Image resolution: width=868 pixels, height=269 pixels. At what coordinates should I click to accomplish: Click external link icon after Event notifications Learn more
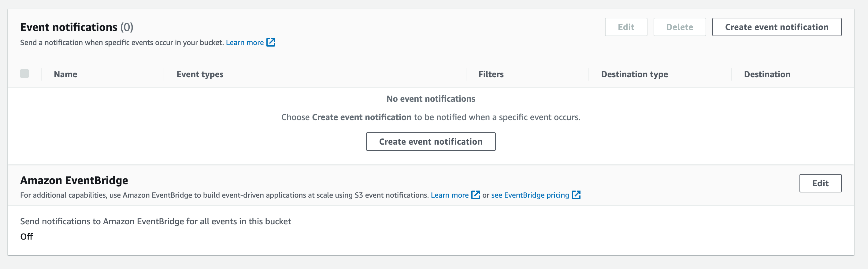point(271,42)
